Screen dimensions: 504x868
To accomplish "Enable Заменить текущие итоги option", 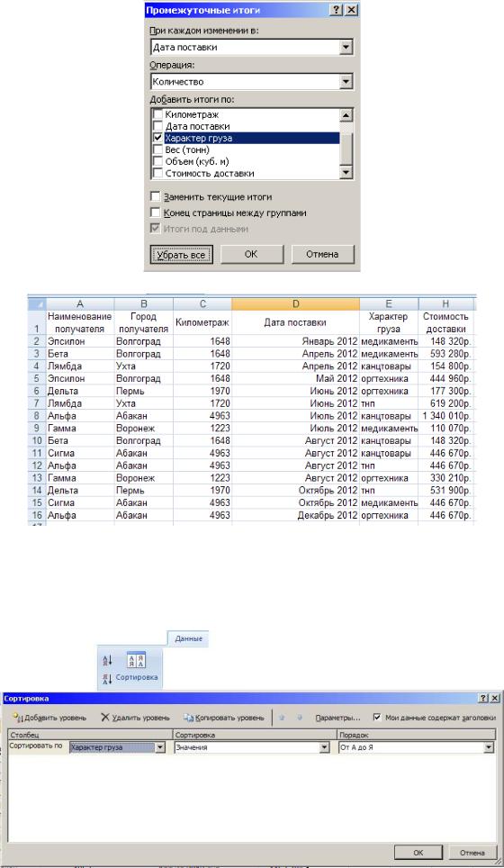I will tap(156, 196).
